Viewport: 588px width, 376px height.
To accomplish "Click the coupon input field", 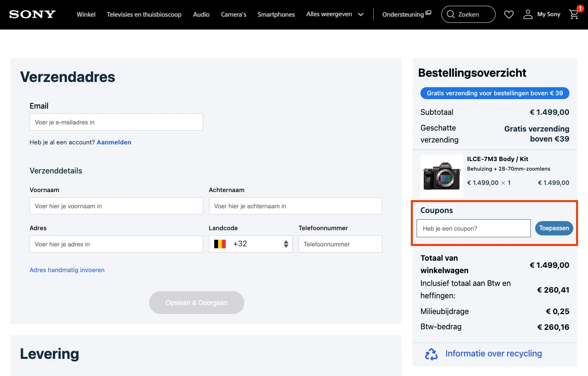I will [x=473, y=228].
